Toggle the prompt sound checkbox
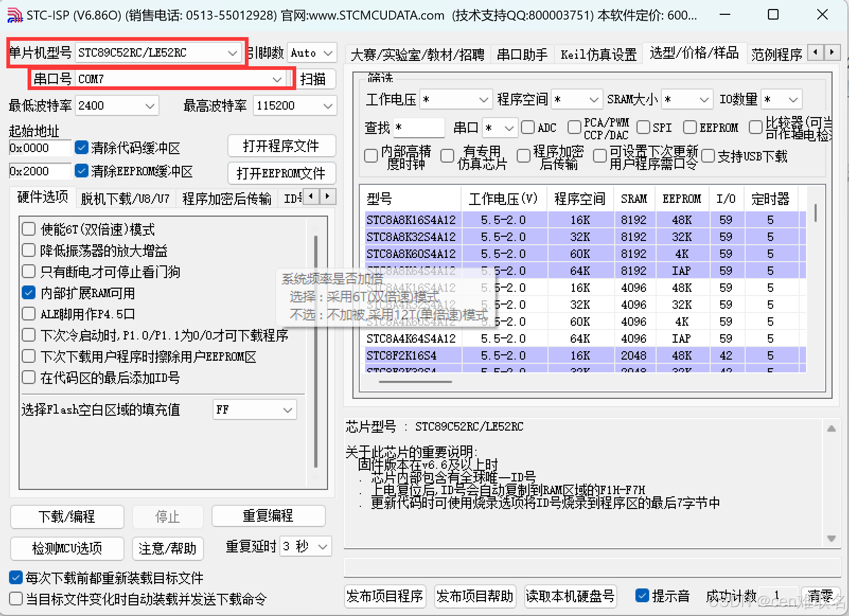The width and height of the screenshot is (849, 616). tap(642, 595)
